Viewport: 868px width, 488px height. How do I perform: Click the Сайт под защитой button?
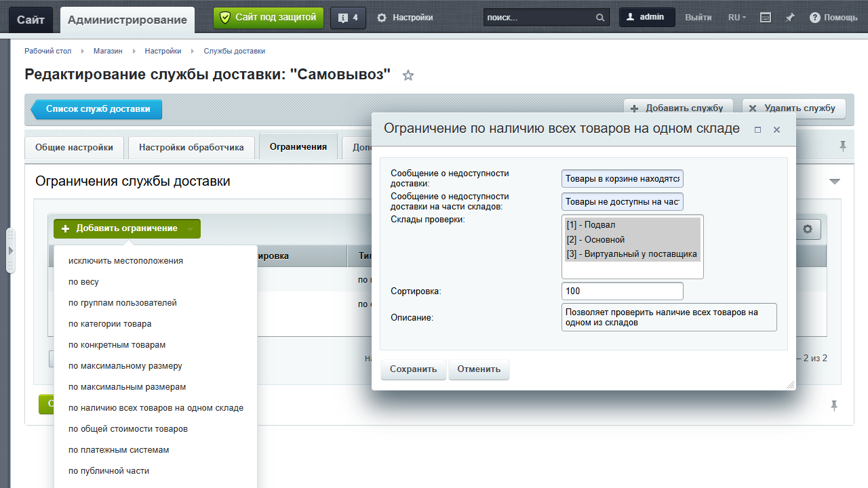[x=269, y=18]
